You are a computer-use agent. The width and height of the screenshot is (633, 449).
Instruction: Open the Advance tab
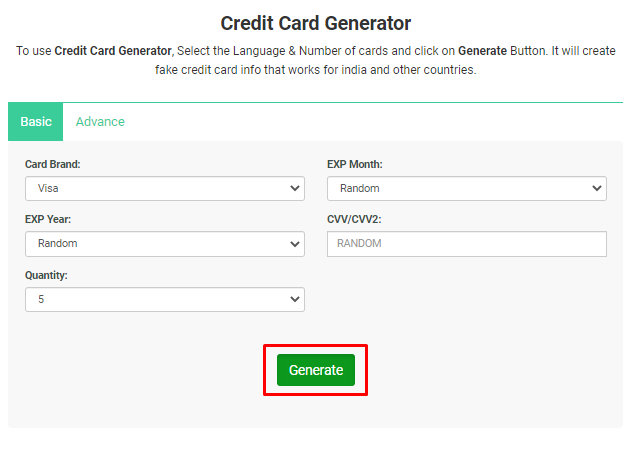100,122
